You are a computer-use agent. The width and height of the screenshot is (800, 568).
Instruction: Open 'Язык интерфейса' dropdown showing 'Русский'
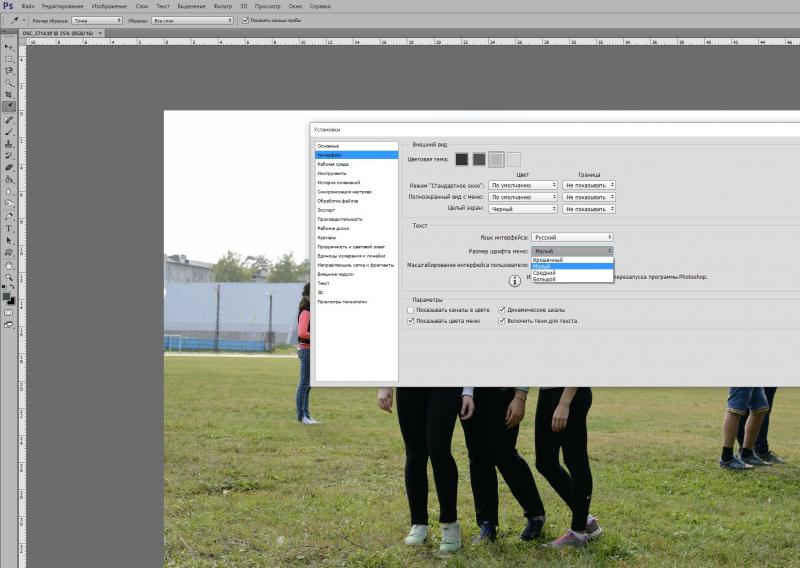[x=572, y=237]
